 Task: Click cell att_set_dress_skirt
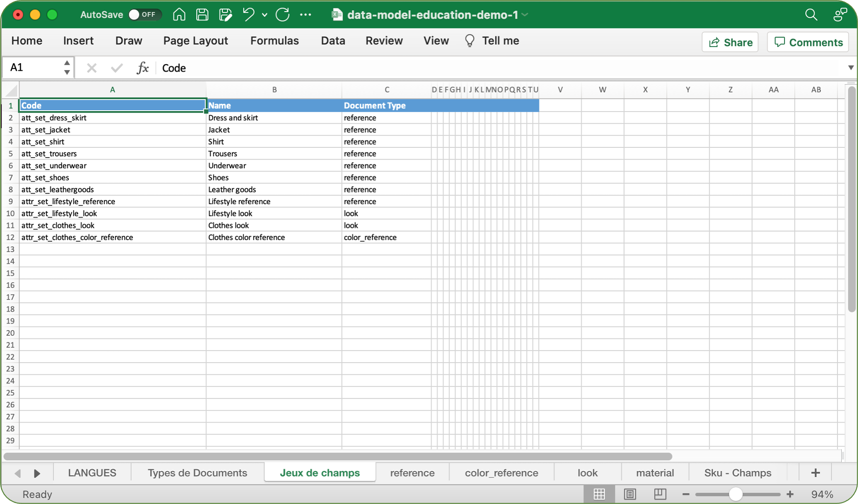coord(113,118)
